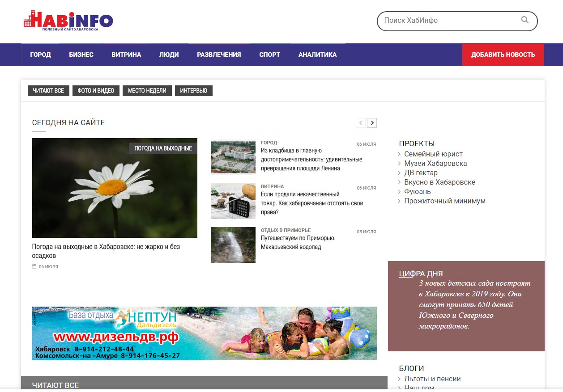Select the Фото и видео tab
Image resolution: width=563 pixels, height=392 pixels.
pos(96,91)
